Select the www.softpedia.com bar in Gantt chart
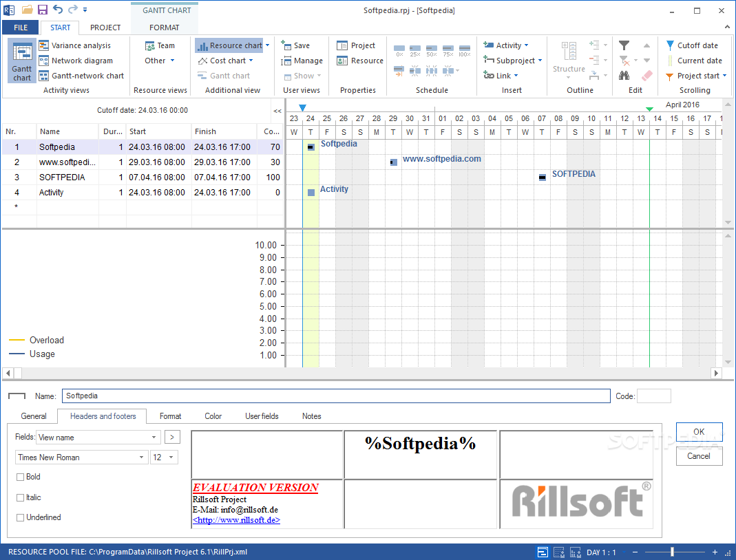The image size is (736, 560). coord(394,162)
